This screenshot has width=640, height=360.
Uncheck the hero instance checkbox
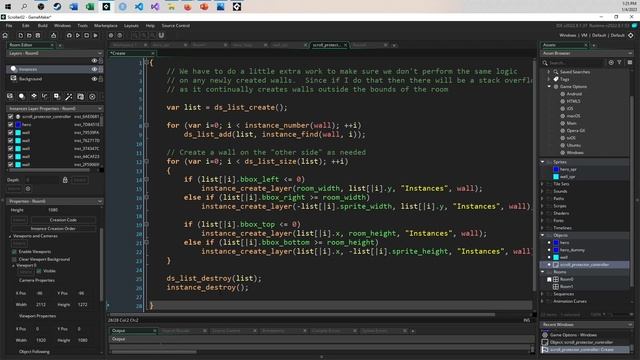point(11,124)
